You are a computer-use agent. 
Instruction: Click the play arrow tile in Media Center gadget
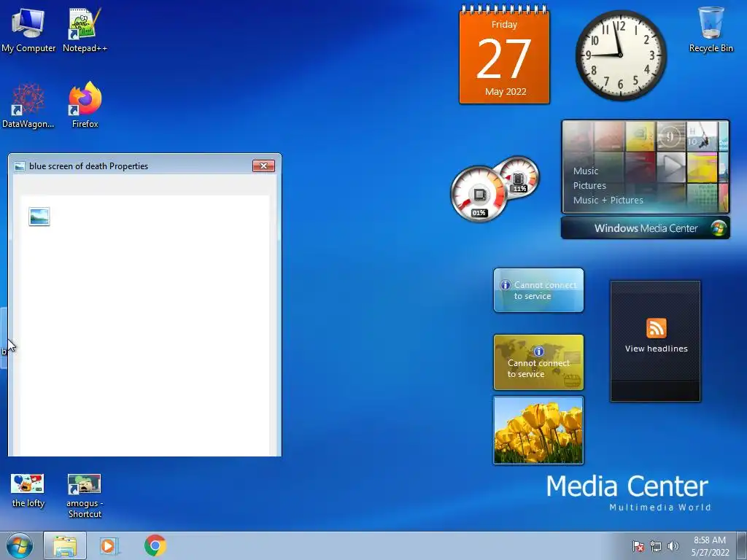click(x=671, y=167)
